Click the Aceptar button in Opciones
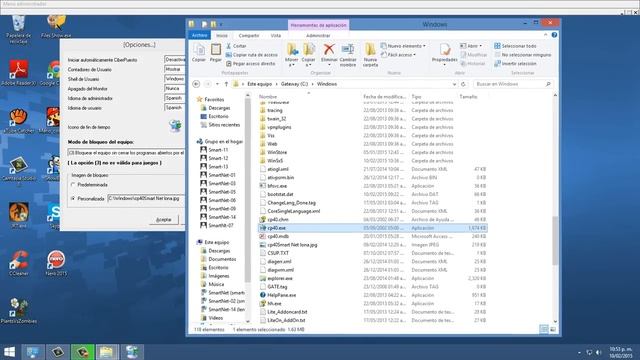 coord(164,220)
